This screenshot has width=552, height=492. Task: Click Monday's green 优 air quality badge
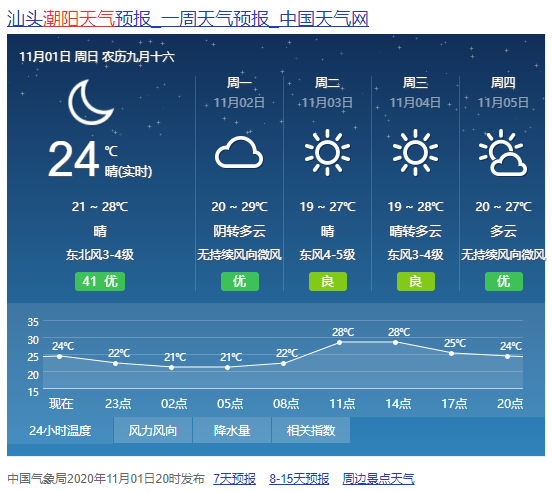pos(240,282)
